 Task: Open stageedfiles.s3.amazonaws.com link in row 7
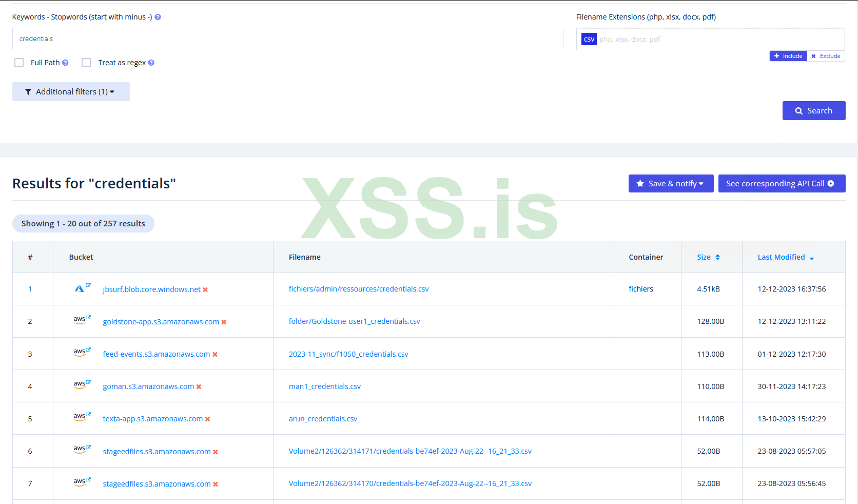157,484
